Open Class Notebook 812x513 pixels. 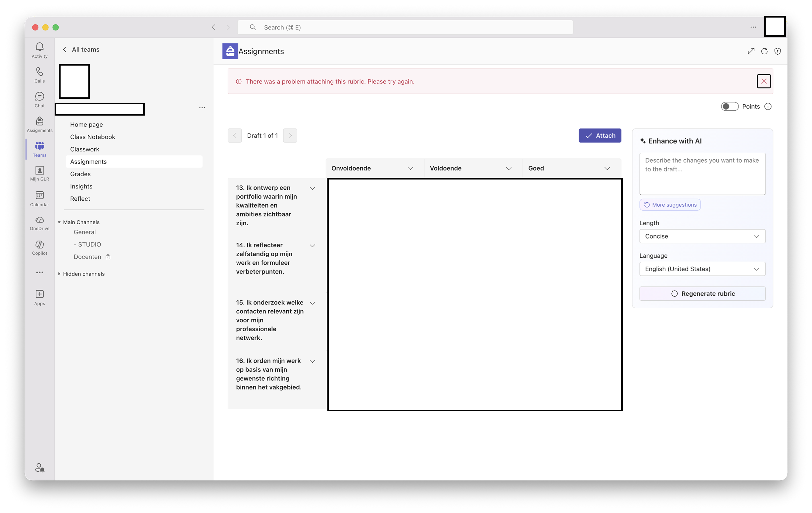(92, 137)
